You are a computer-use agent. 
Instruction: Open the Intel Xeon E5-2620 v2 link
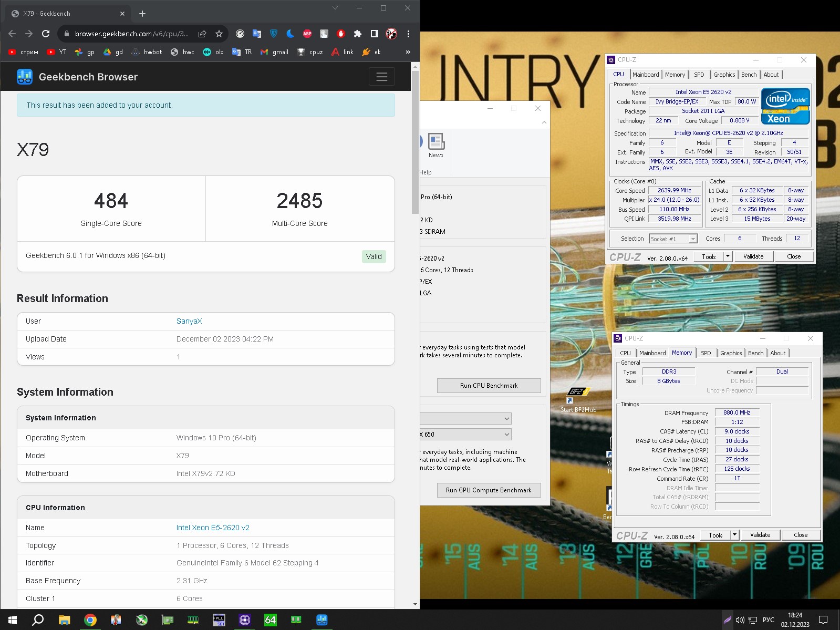point(213,528)
